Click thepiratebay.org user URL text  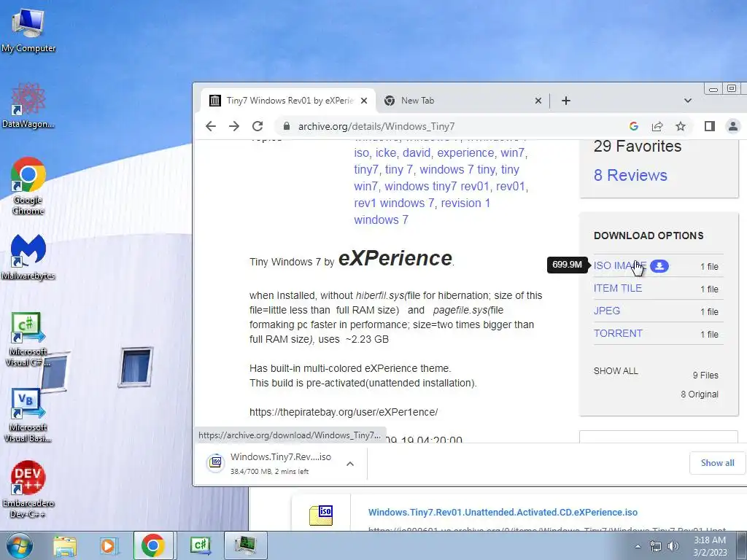344,412
